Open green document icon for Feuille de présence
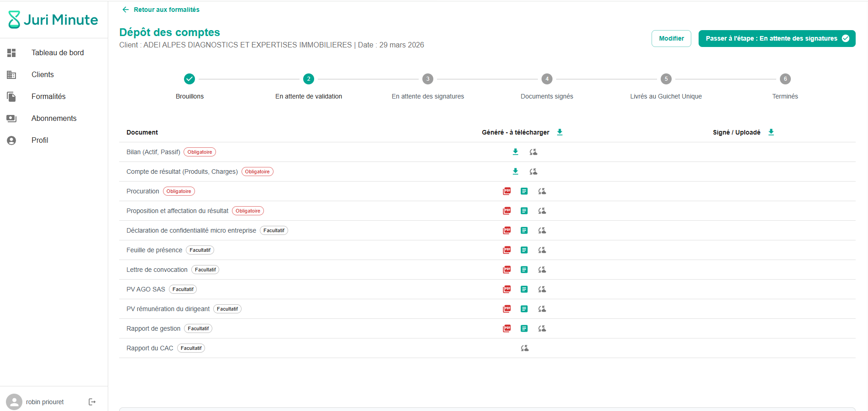This screenshot has height=411, width=868. coord(524,250)
